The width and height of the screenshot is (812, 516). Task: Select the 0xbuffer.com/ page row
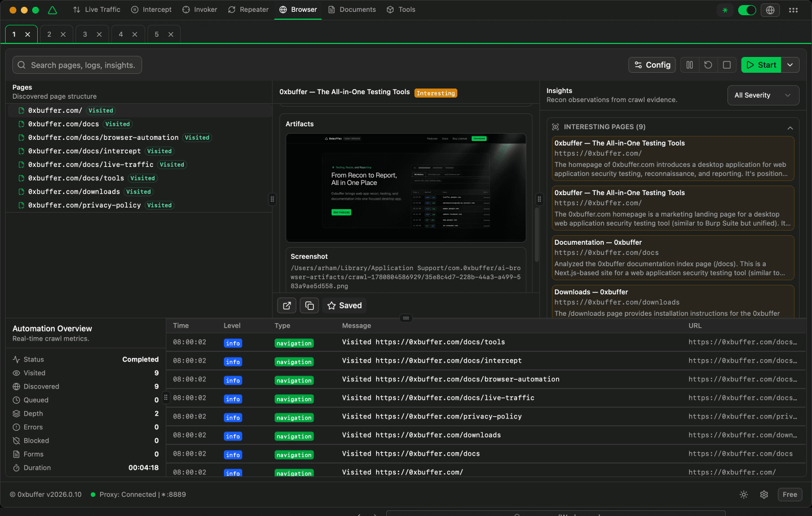click(139, 111)
